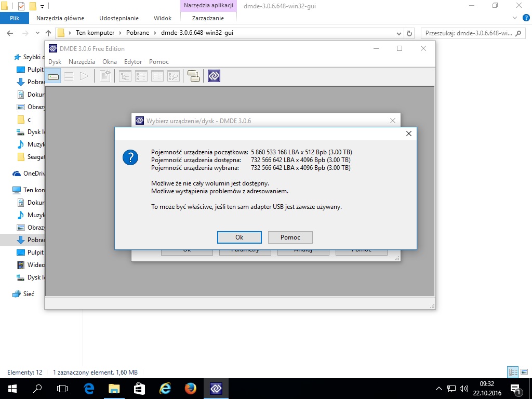The height and width of the screenshot is (399, 532).
Task: Click the play triangle toolbar icon in DMDE
Action: (84, 76)
